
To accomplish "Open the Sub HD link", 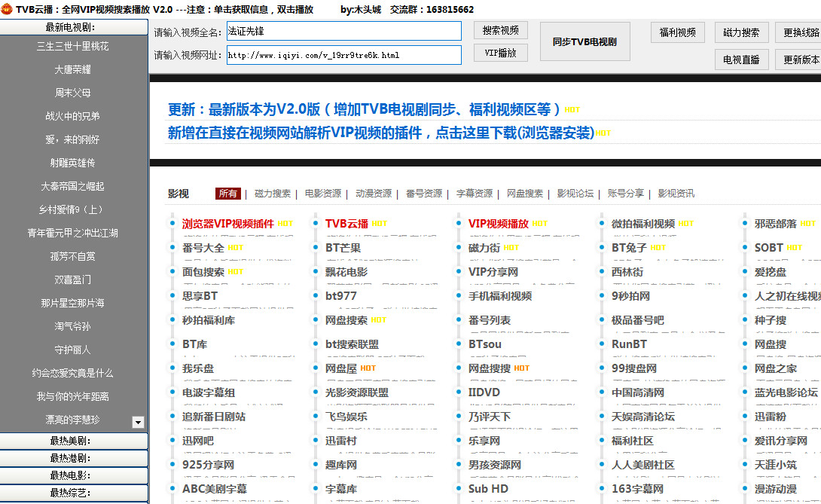I will pos(488,489).
